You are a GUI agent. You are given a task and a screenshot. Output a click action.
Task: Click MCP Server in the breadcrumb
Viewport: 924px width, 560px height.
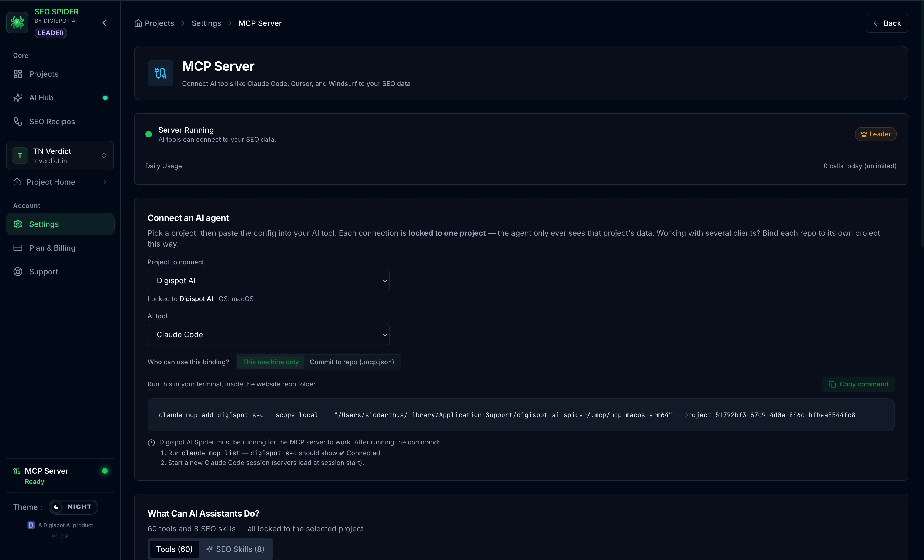pyautogui.click(x=260, y=23)
